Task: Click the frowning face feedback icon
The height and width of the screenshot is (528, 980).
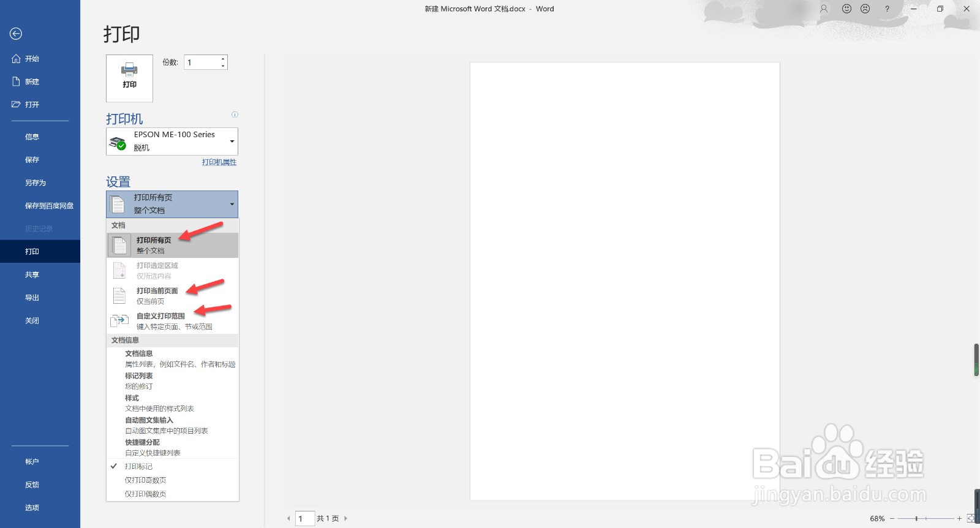Action: tap(865, 9)
